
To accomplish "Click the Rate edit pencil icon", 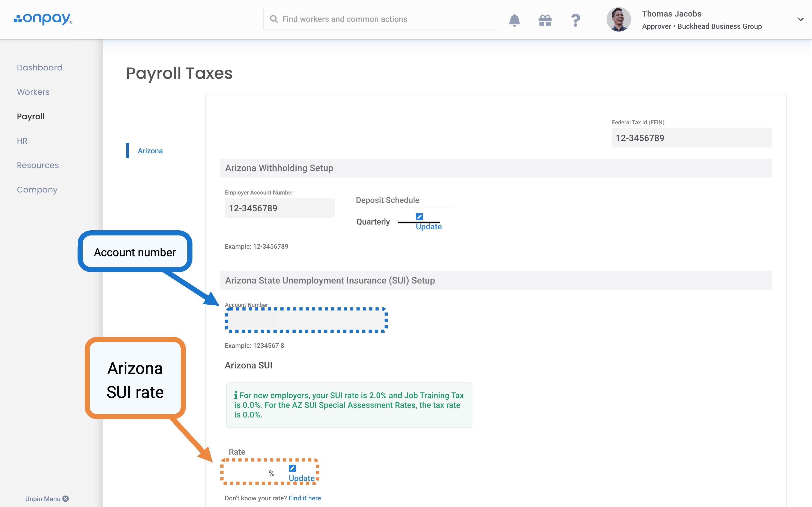I will pos(292,468).
